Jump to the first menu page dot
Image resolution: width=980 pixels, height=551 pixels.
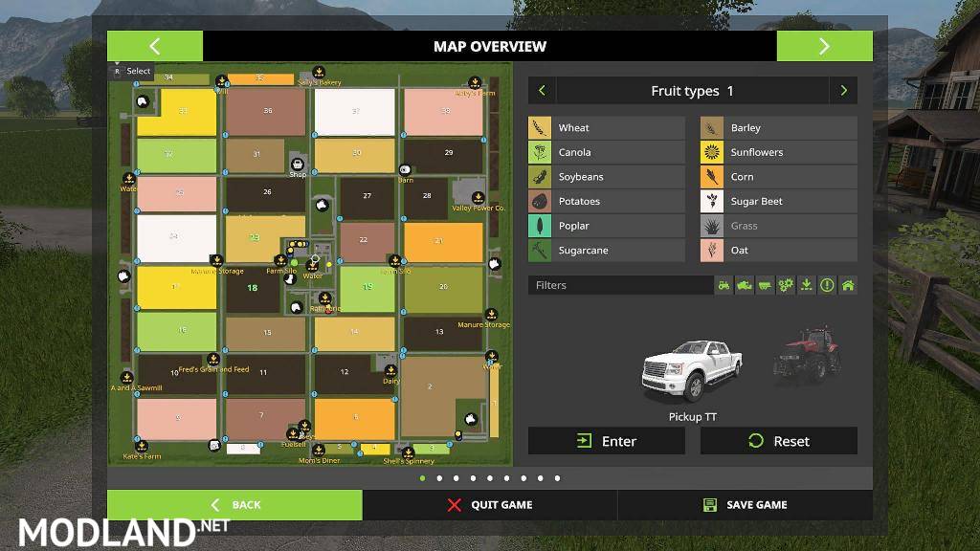(422, 478)
